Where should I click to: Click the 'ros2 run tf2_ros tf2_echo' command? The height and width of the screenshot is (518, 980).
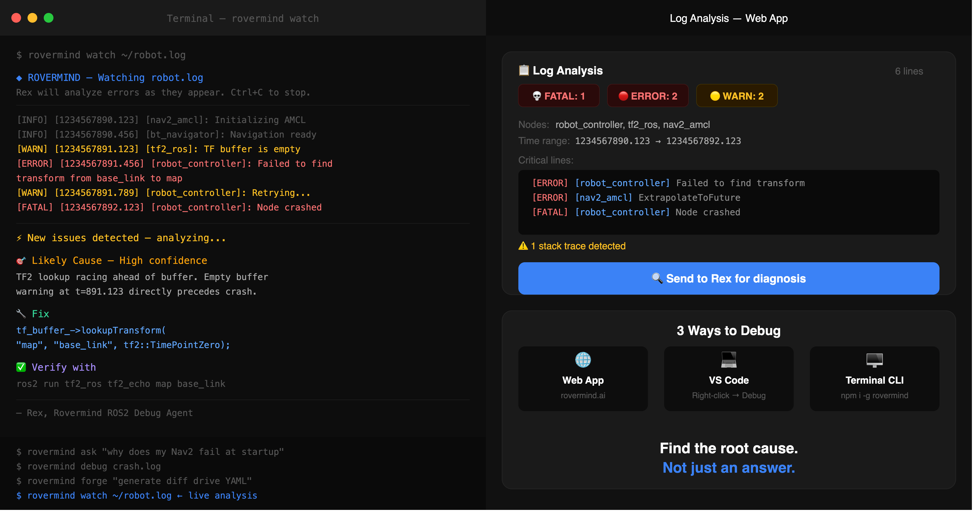(121, 384)
